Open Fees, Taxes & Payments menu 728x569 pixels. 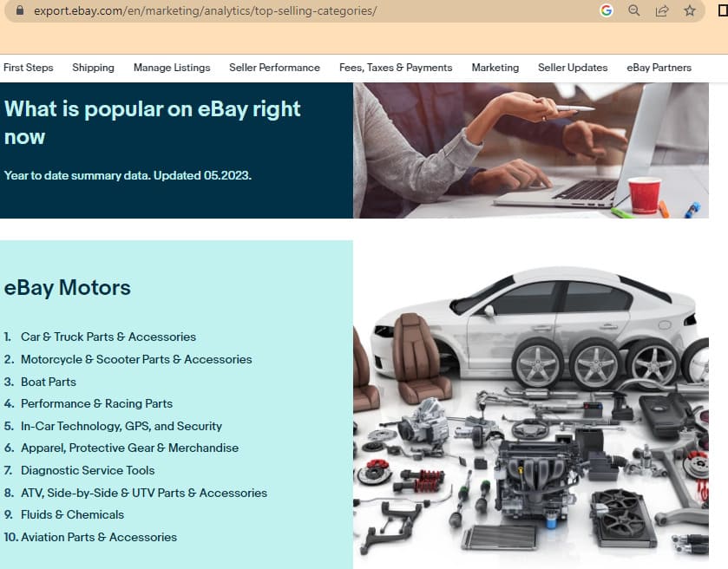point(396,68)
